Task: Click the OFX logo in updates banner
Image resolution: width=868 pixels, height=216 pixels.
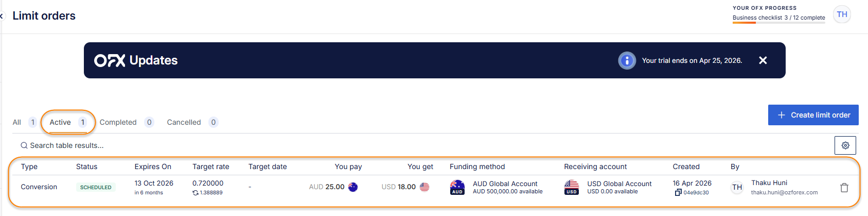Action: click(x=110, y=61)
